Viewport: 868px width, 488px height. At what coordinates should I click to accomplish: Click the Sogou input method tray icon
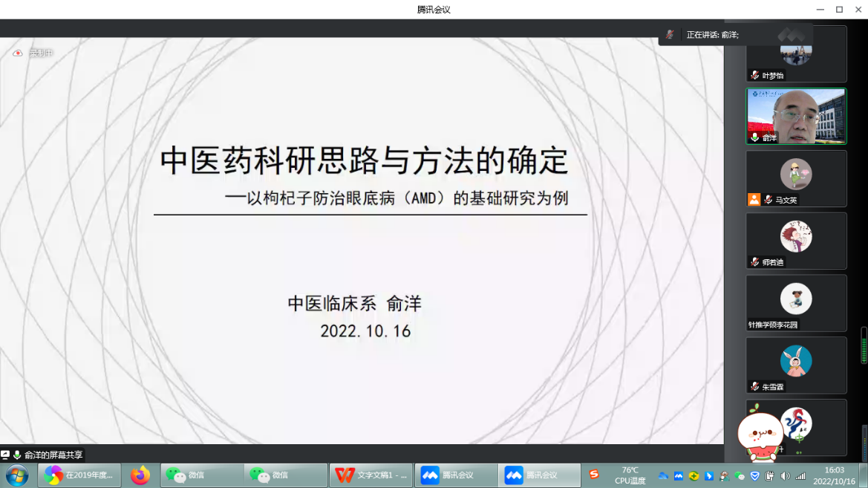coord(594,475)
